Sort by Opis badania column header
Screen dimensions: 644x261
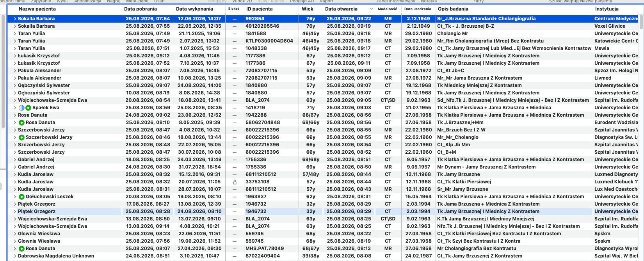pyautogui.click(x=453, y=9)
